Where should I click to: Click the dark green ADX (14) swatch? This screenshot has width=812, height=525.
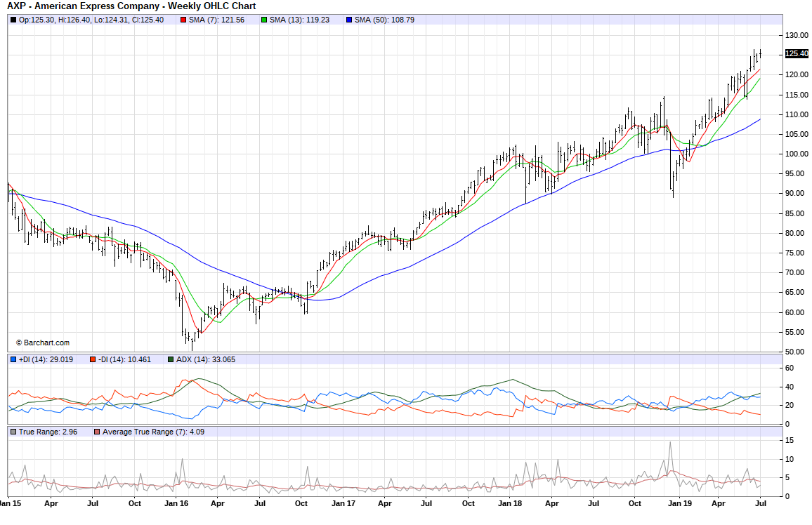[x=171, y=359]
